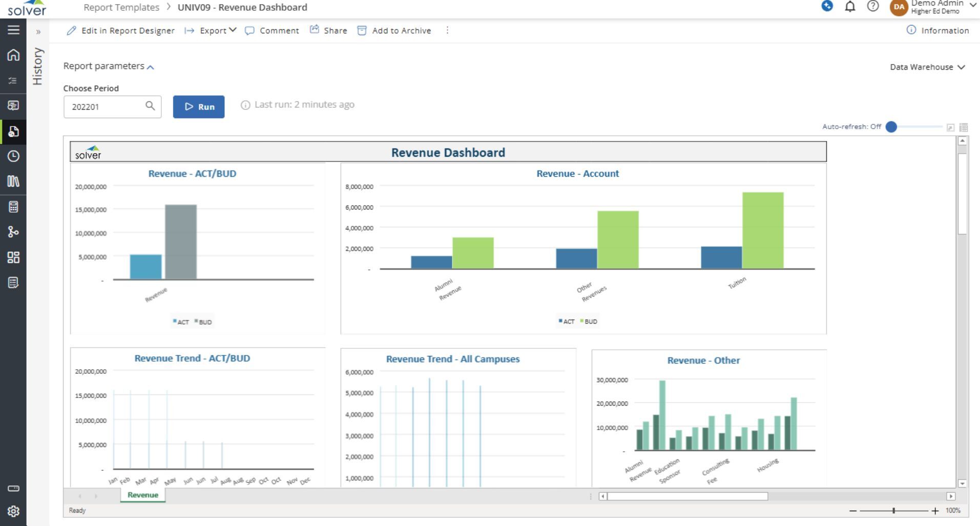The height and width of the screenshot is (526, 980).
Task: Click the Choose Period input field
Action: point(105,107)
